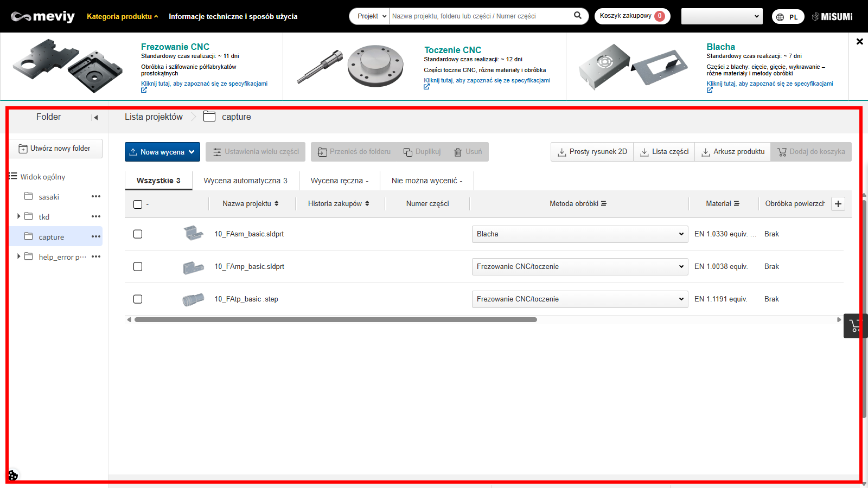The width and height of the screenshot is (868, 488).
Task: Toggle the select-all header checkbox
Action: (x=138, y=204)
